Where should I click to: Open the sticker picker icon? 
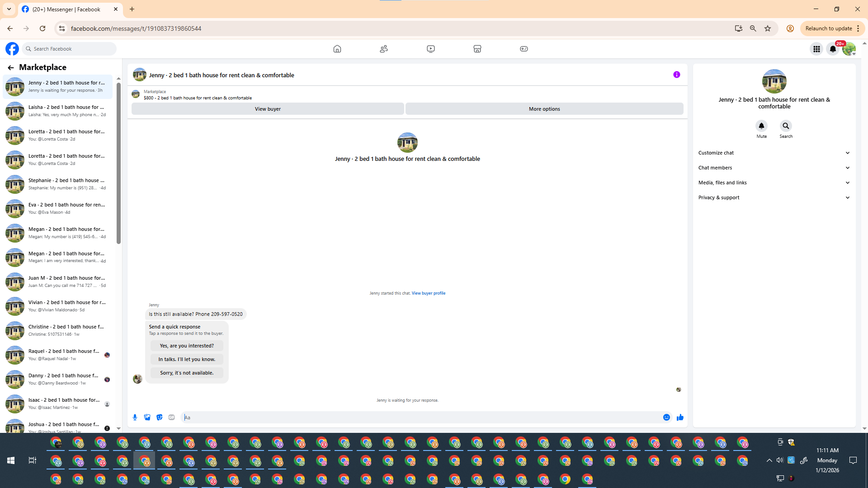click(159, 418)
